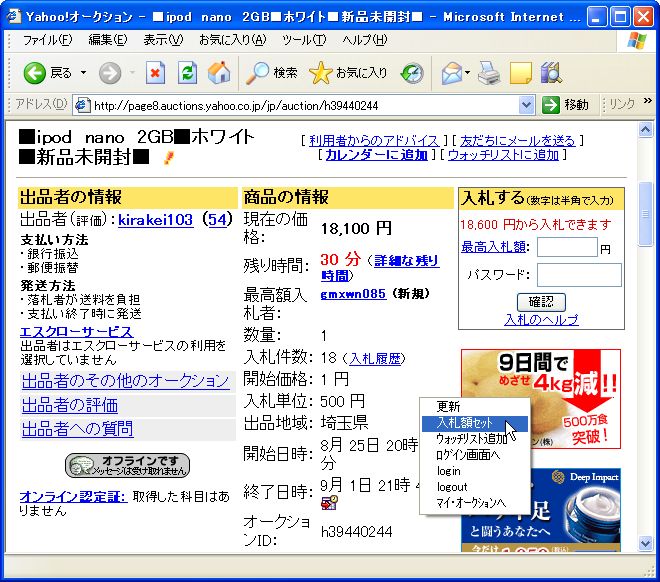Open ヘルプ(H) menu

point(365,40)
